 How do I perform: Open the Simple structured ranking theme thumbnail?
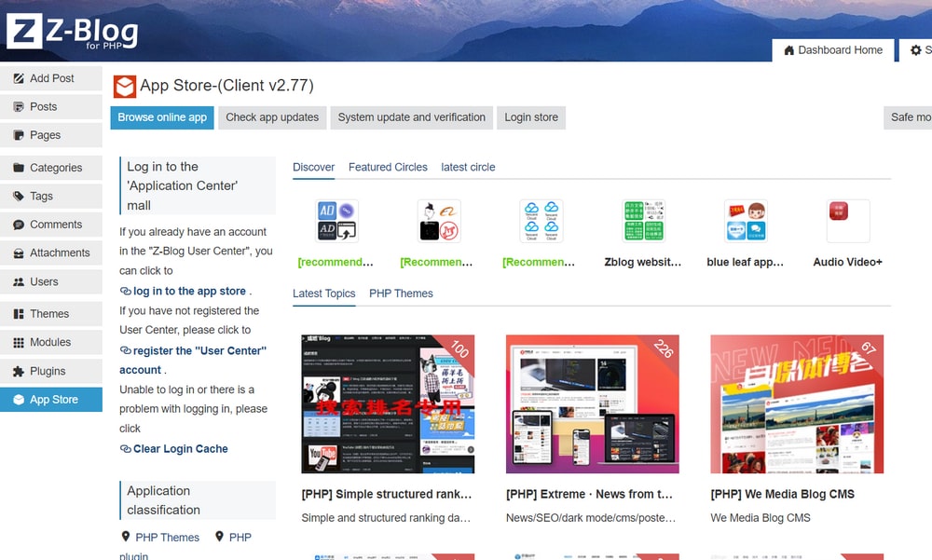(388, 404)
